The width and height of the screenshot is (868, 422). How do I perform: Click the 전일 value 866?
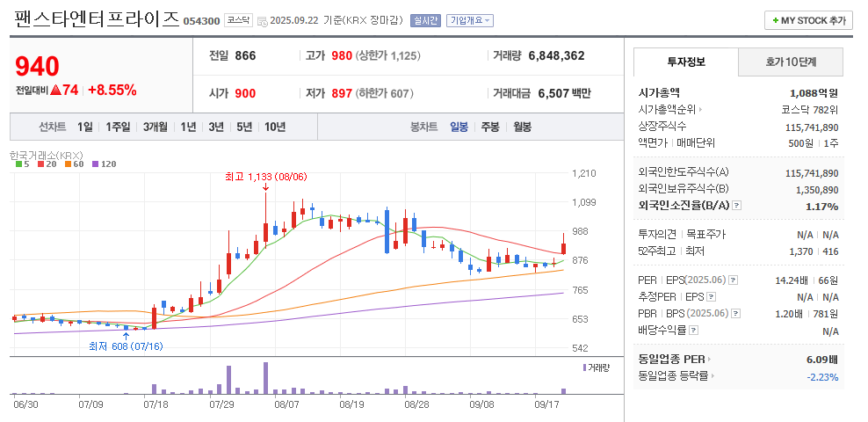(245, 56)
